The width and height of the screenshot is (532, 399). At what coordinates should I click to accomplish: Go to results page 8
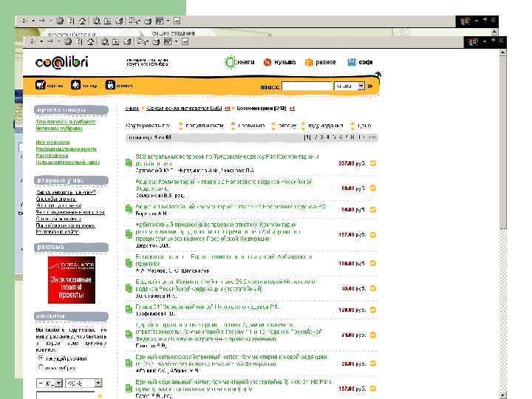352,137
